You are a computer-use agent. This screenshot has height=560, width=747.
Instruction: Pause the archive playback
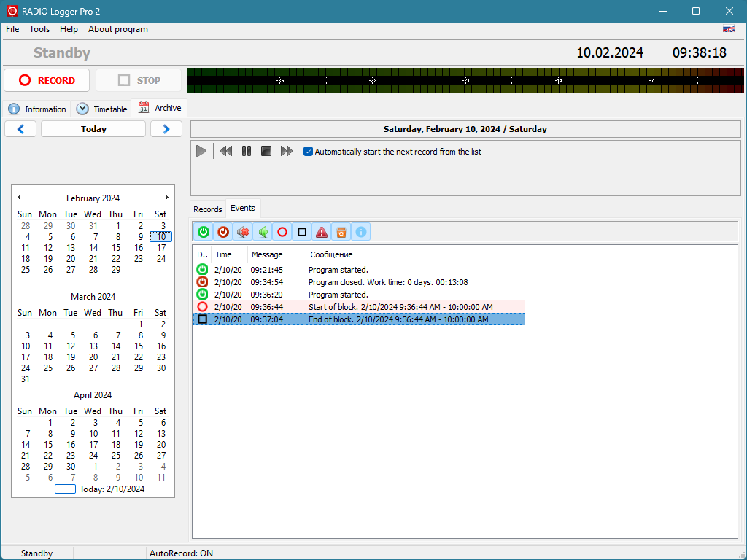click(247, 152)
